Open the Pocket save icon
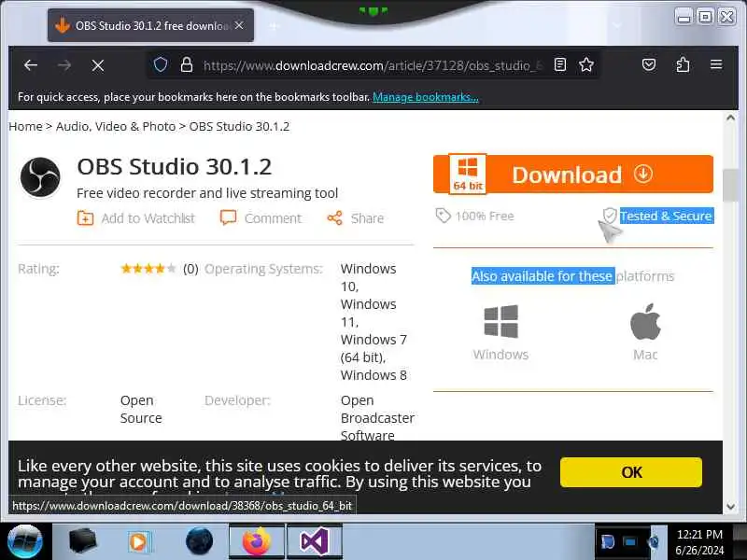Image resolution: width=747 pixels, height=560 pixels. (x=649, y=64)
